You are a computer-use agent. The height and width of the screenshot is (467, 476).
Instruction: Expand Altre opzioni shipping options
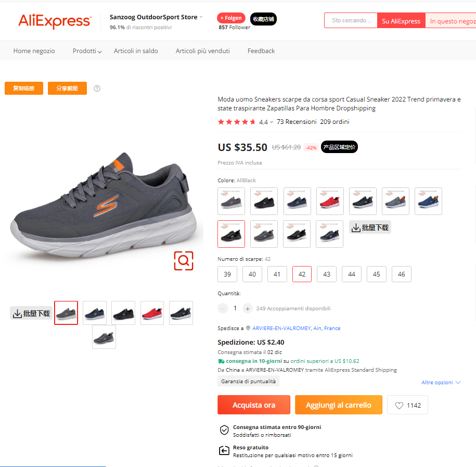(441, 382)
